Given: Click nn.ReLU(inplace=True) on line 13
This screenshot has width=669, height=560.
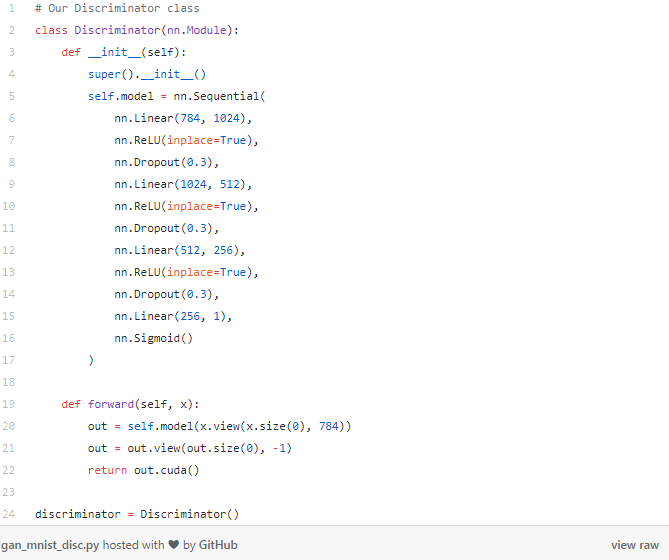Looking at the screenshot, I should pyautogui.click(x=186, y=273).
